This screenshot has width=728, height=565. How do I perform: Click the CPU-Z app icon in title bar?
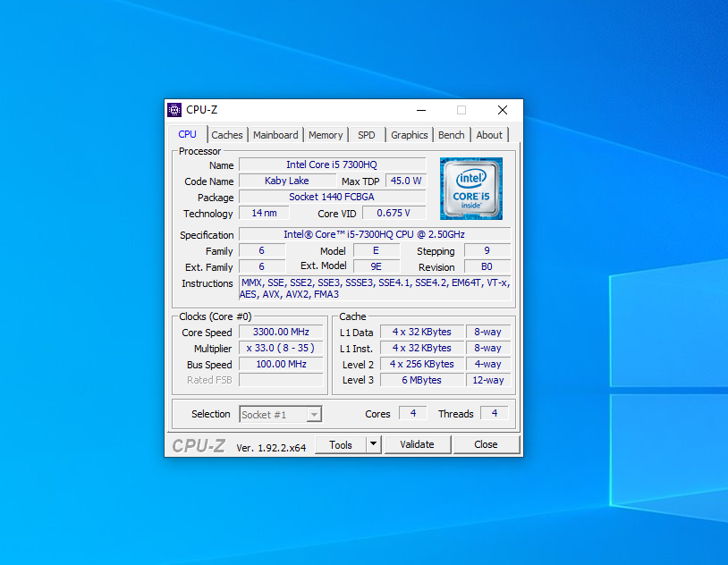pyautogui.click(x=174, y=110)
